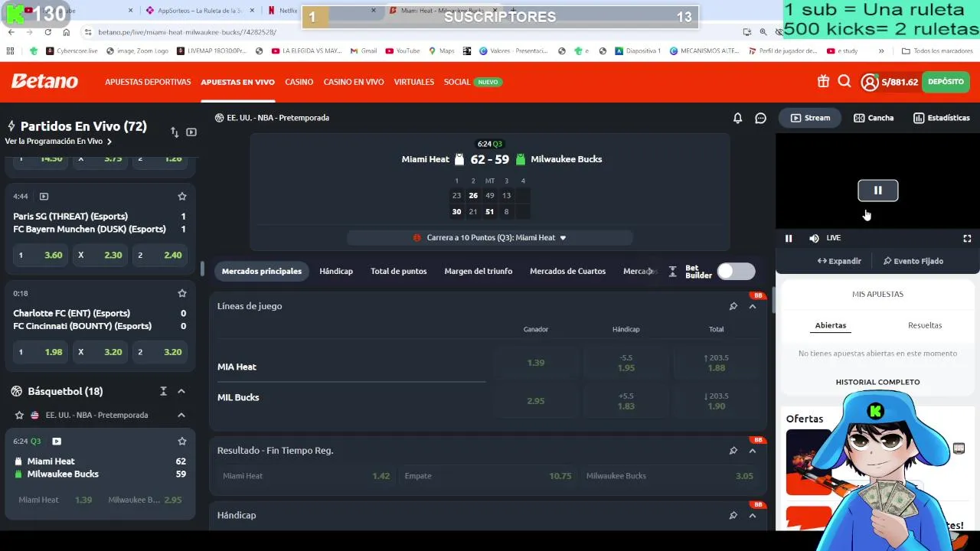Collapse the EE. UU. NBA Pretemporada league list
The width and height of the screenshot is (980, 551).
pos(181,415)
